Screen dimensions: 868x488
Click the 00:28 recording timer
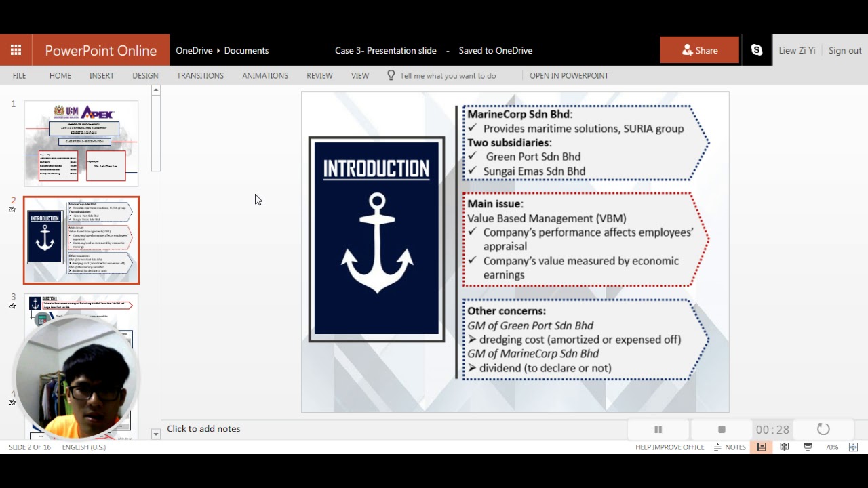click(x=772, y=430)
